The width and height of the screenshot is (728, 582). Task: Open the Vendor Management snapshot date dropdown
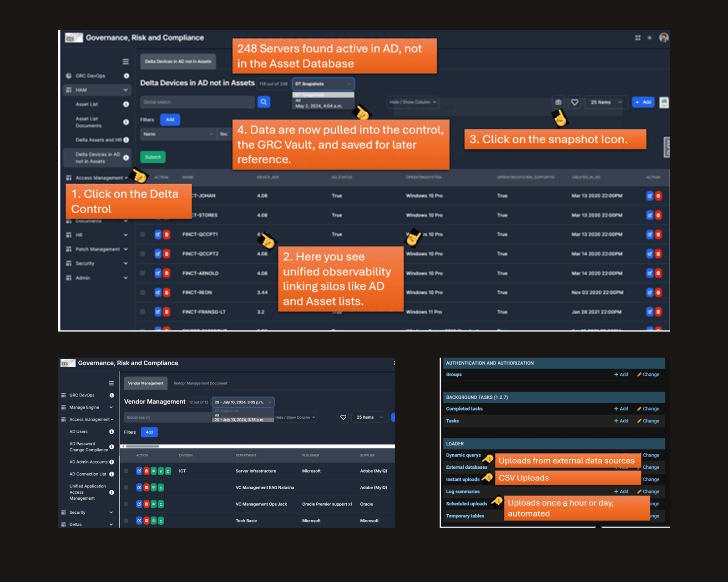pos(243,402)
